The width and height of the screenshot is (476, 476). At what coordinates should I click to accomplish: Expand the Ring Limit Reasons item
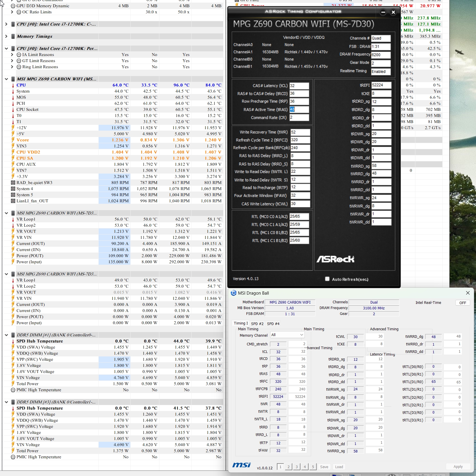coord(12,67)
